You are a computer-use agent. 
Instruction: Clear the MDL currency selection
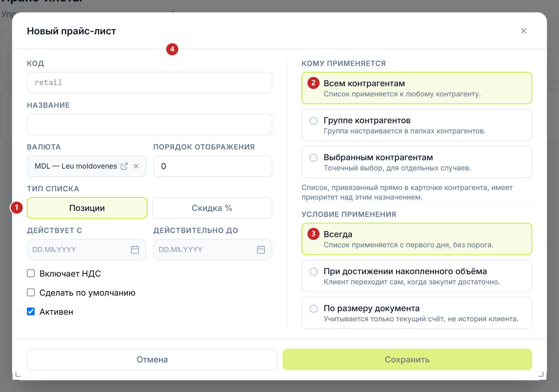coord(136,166)
